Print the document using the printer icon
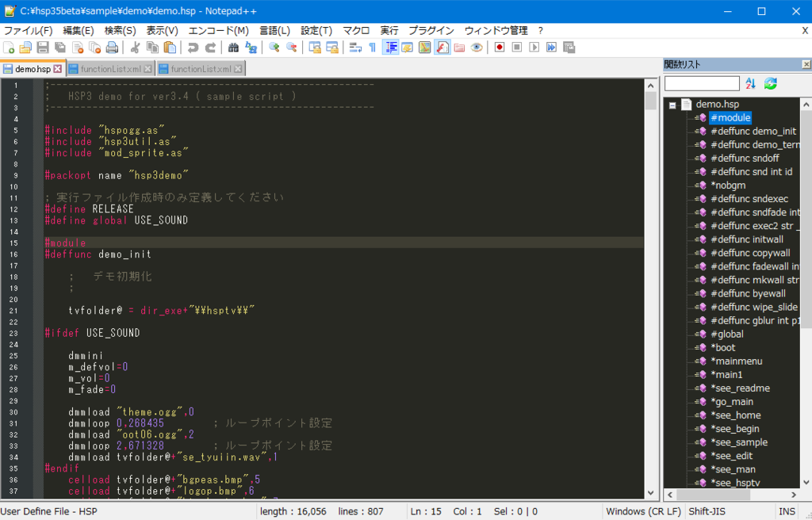This screenshot has width=812, height=520. pyautogui.click(x=112, y=48)
